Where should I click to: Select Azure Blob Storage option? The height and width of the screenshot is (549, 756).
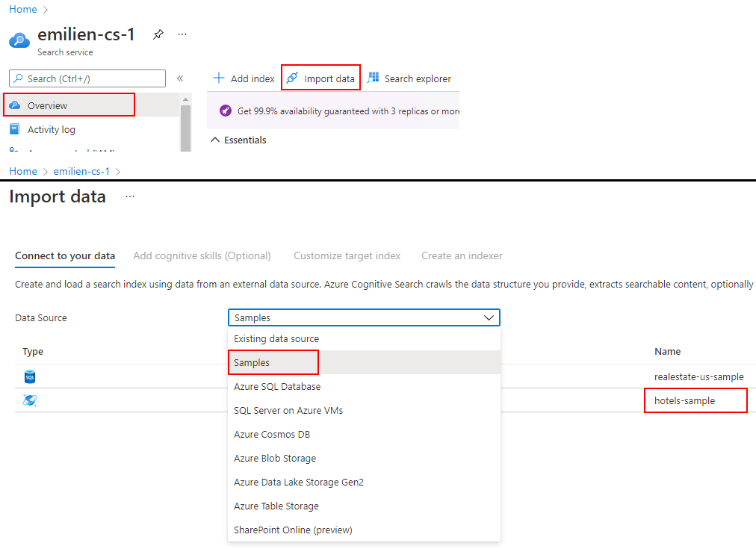[364, 459]
